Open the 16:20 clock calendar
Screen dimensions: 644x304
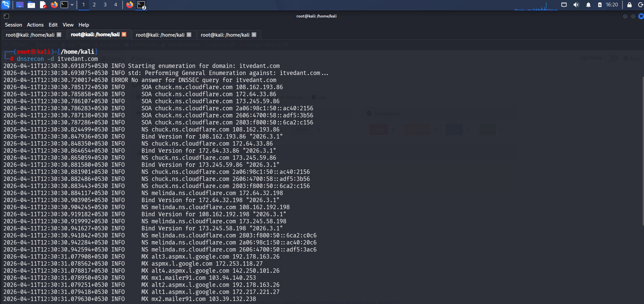[x=612, y=5]
